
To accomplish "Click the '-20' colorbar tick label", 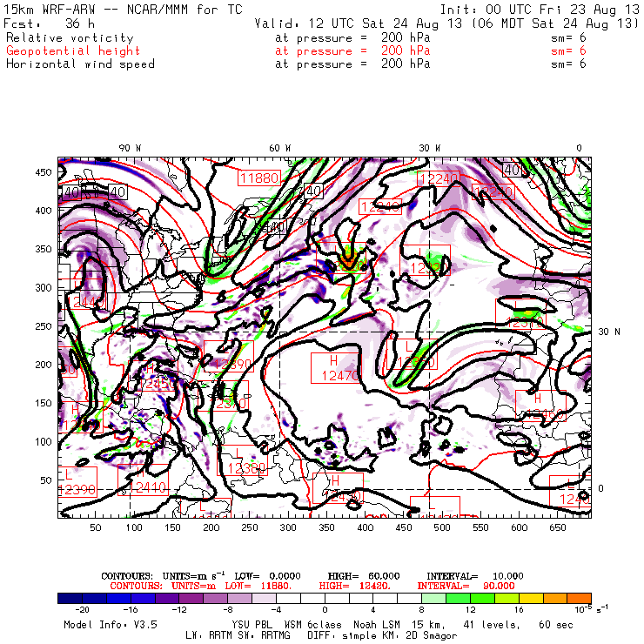I will coord(82,610).
